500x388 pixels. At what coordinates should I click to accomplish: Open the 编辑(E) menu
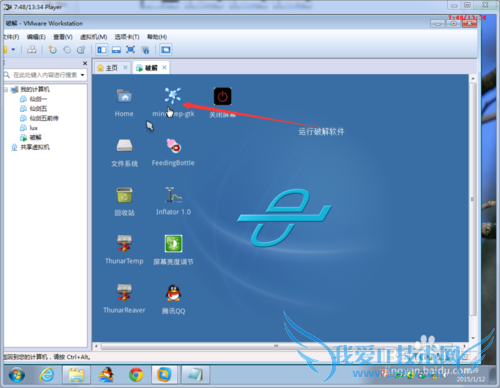point(36,37)
